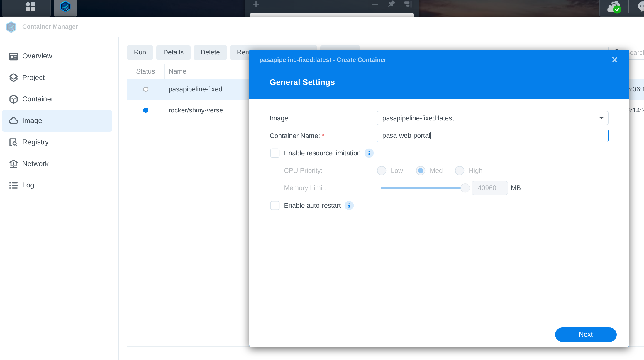This screenshot has width=644, height=360.
Task: Open the Project section
Action: tap(33, 78)
